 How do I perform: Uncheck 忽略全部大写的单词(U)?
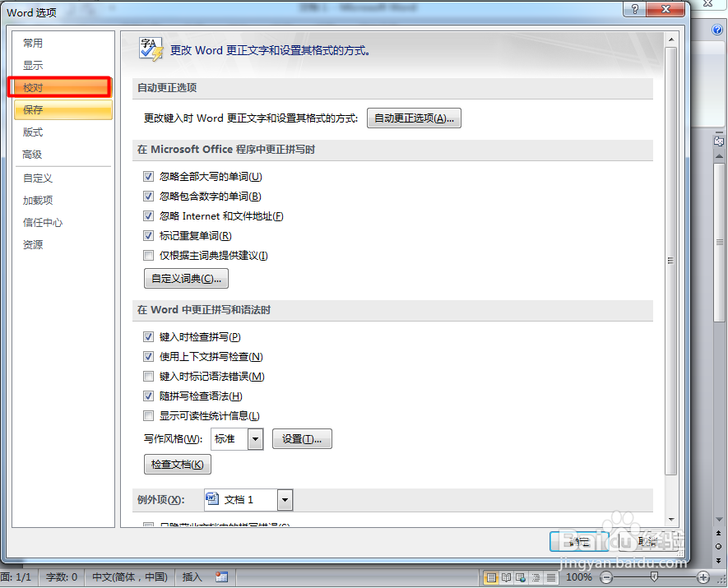(x=149, y=177)
